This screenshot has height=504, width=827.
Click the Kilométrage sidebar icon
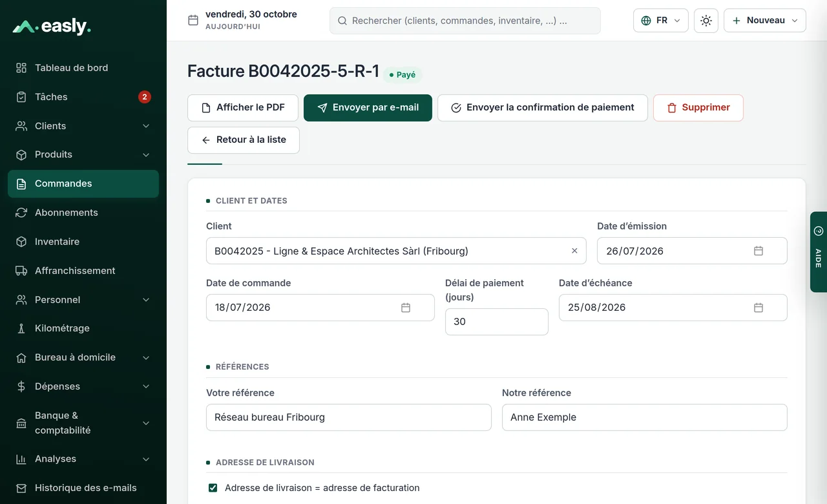[x=21, y=328]
